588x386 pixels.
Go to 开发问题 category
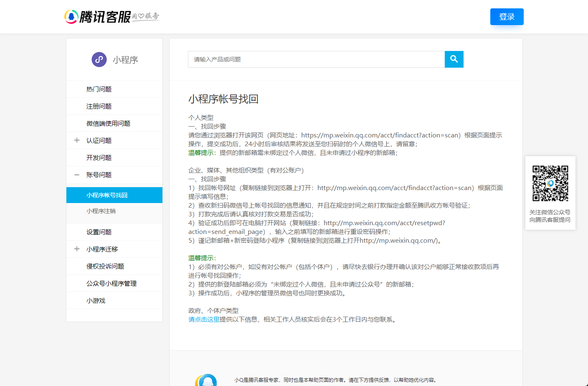(99, 157)
